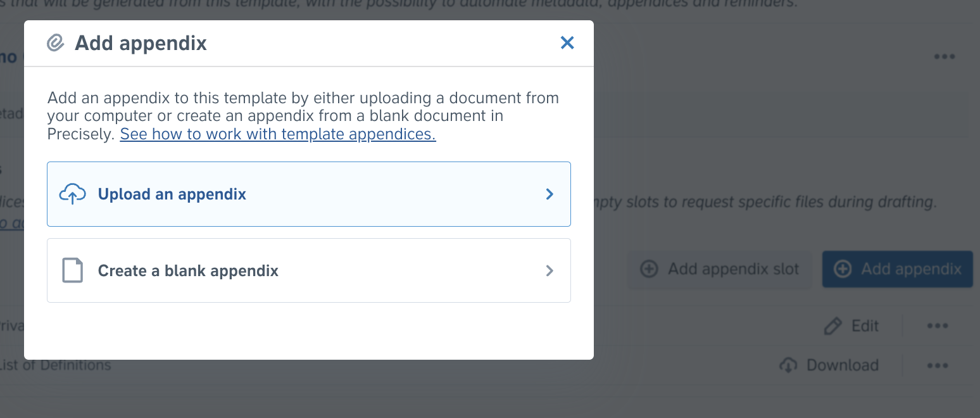This screenshot has height=418, width=980.
Task: Select the Upload an appendix option
Action: click(308, 194)
